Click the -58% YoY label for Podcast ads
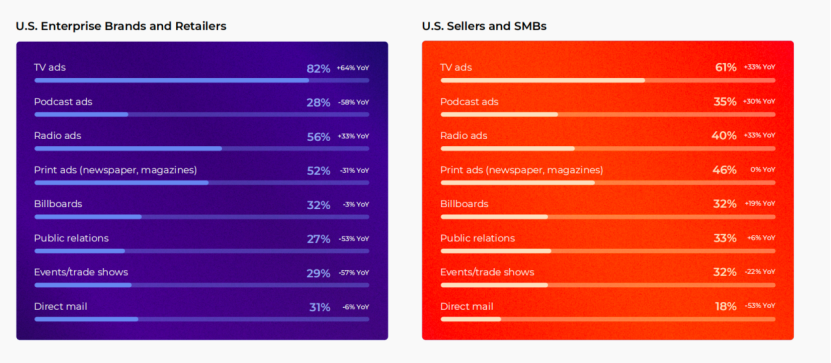The height and width of the screenshot is (363, 831). pyautogui.click(x=353, y=102)
